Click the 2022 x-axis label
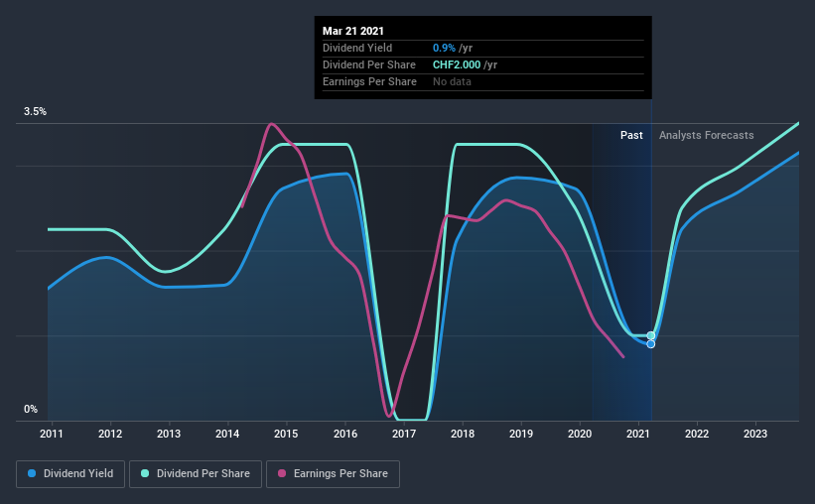 pyautogui.click(x=697, y=434)
